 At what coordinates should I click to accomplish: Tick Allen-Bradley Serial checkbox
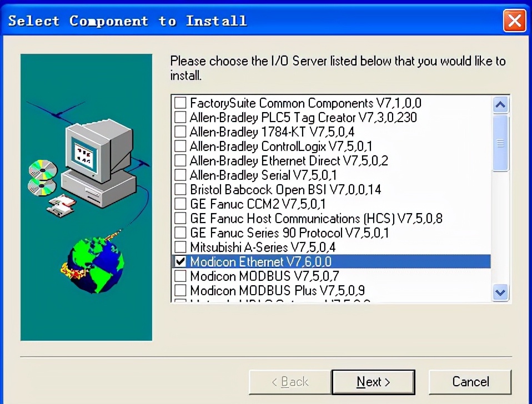tap(180, 175)
